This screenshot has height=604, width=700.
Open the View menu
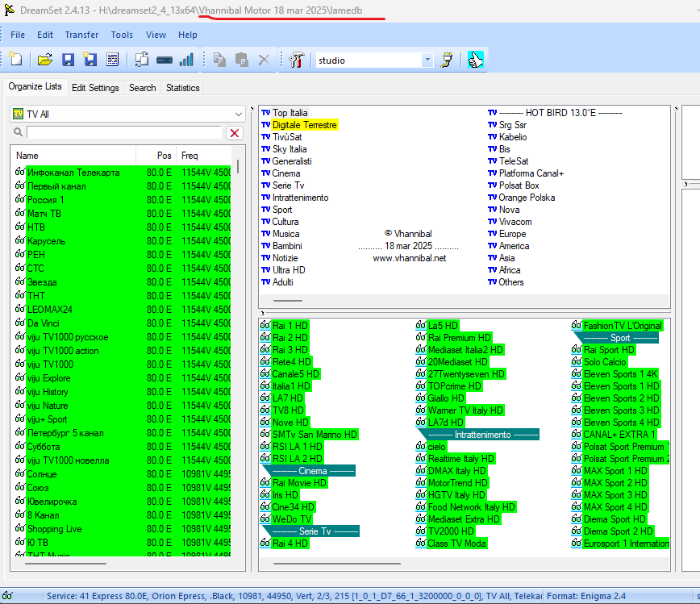[156, 35]
